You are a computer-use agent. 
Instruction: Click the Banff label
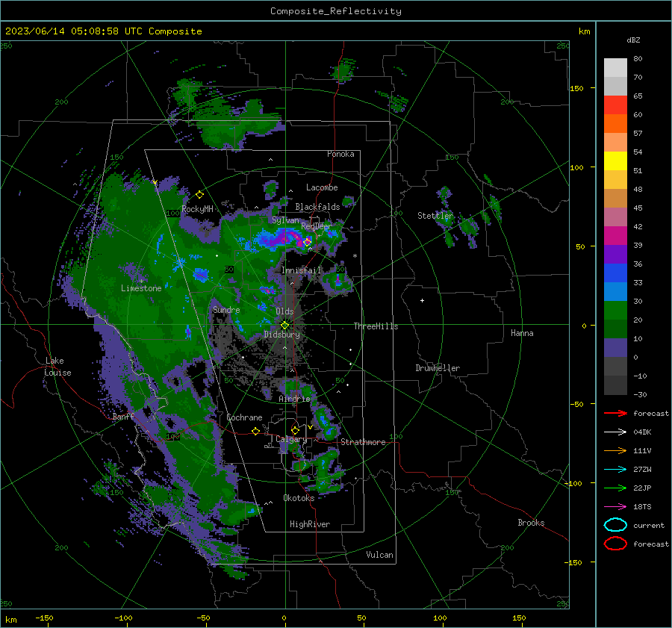(x=123, y=417)
